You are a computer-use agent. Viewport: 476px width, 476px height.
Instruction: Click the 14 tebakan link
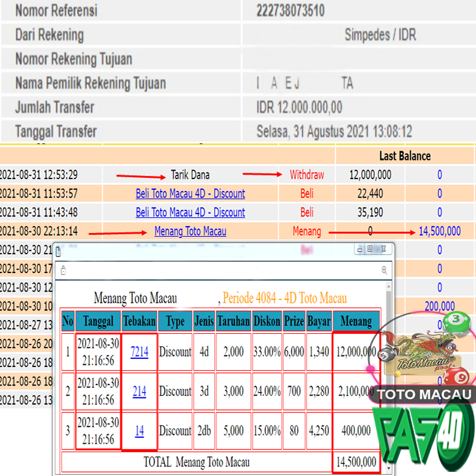(x=139, y=431)
